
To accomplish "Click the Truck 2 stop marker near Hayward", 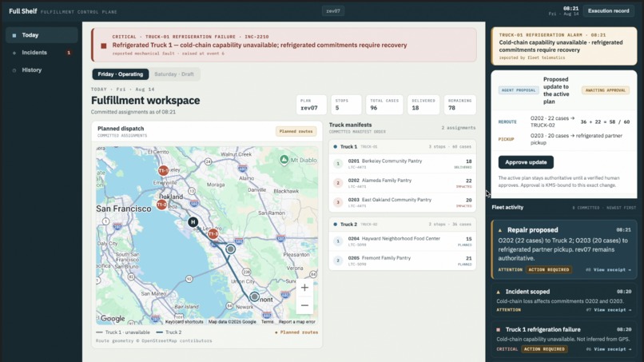I will tap(231, 249).
